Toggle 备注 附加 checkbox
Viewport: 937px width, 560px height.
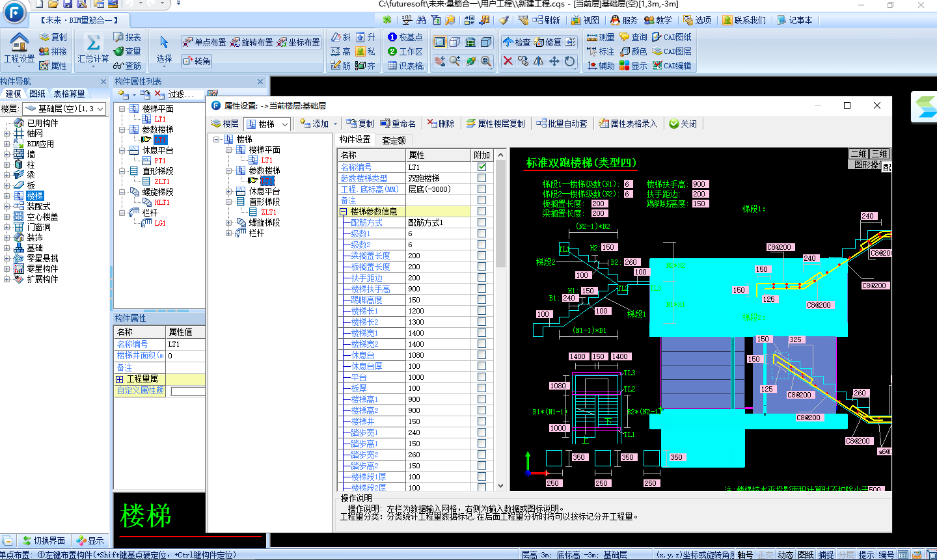click(482, 200)
